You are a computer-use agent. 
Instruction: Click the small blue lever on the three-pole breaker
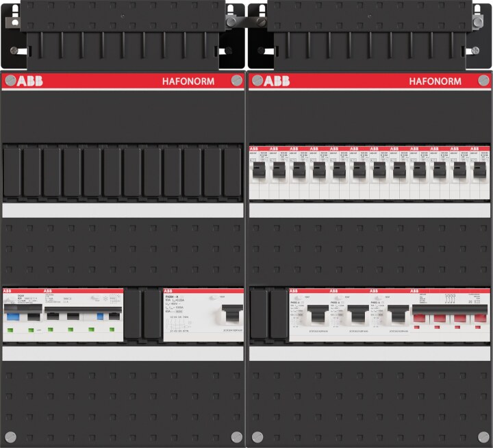coord(100,316)
